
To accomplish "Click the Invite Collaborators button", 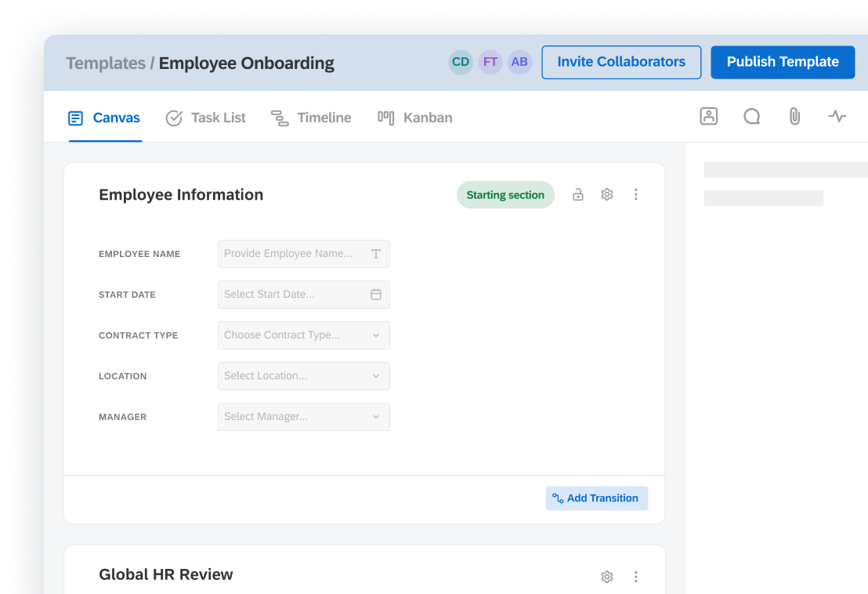I will tap(620, 62).
